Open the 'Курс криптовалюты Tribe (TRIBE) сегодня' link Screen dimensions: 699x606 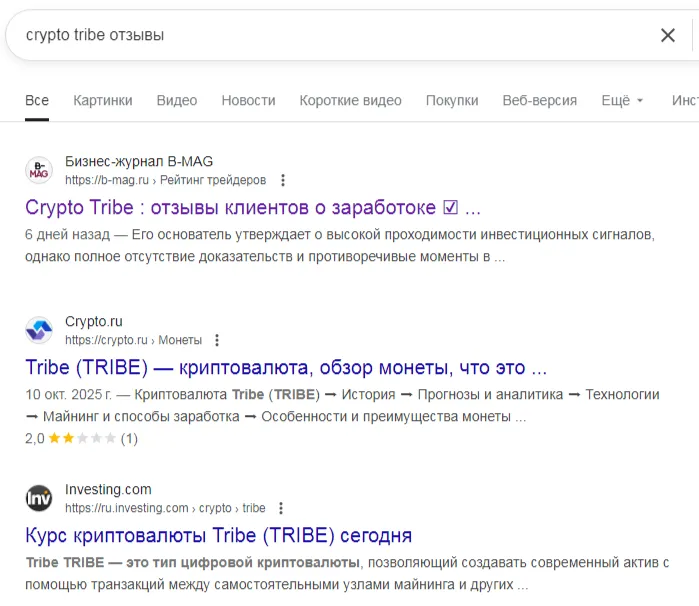pos(218,535)
